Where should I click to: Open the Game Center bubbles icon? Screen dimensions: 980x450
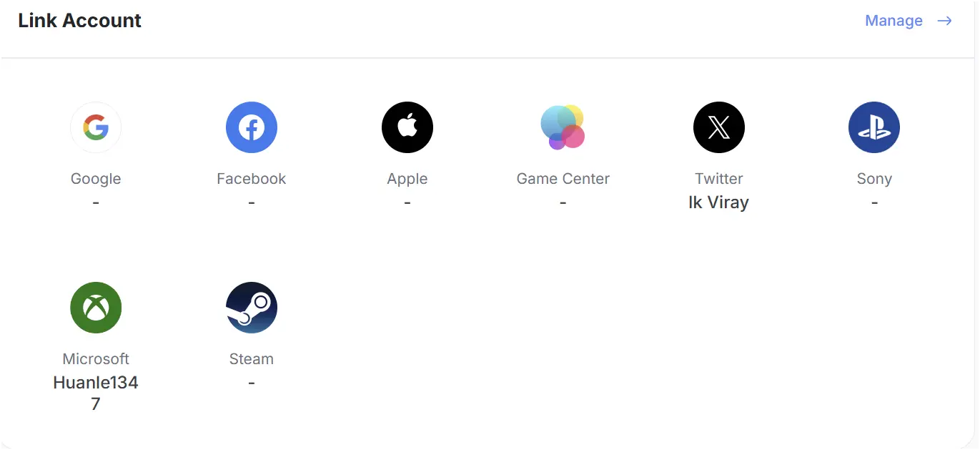[563, 127]
